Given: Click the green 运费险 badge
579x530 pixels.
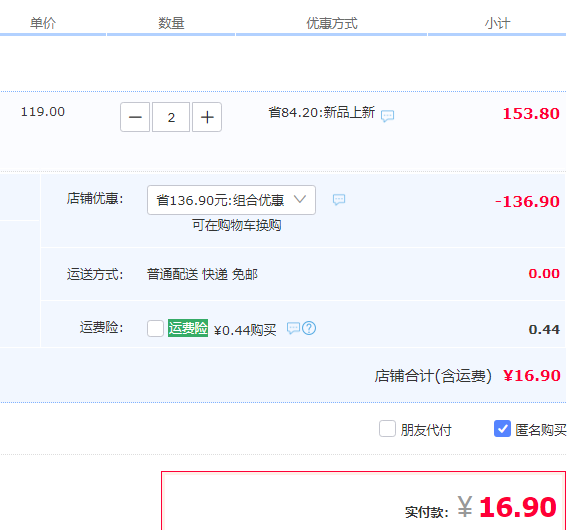Looking at the screenshot, I should tap(188, 328).
